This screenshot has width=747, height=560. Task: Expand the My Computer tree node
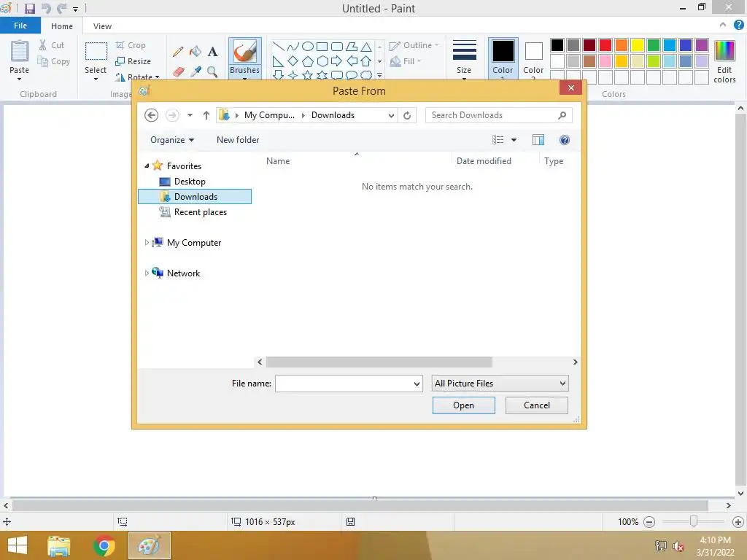[147, 242]
